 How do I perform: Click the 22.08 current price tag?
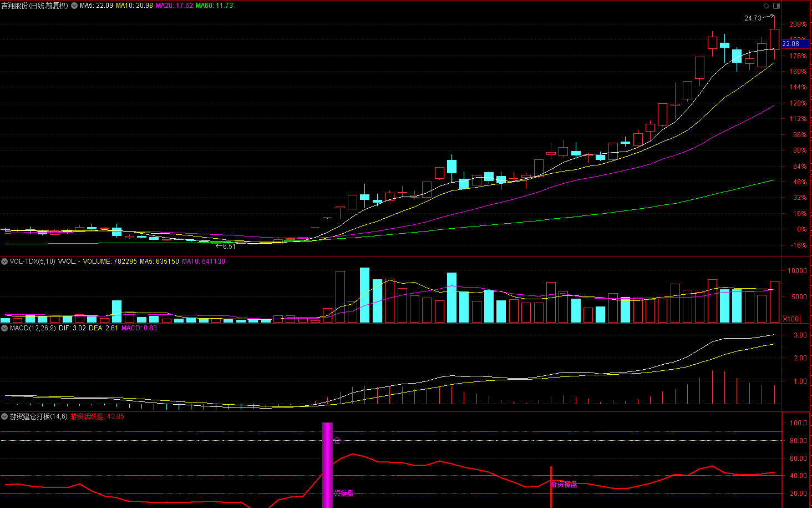[x=795, y=44]
